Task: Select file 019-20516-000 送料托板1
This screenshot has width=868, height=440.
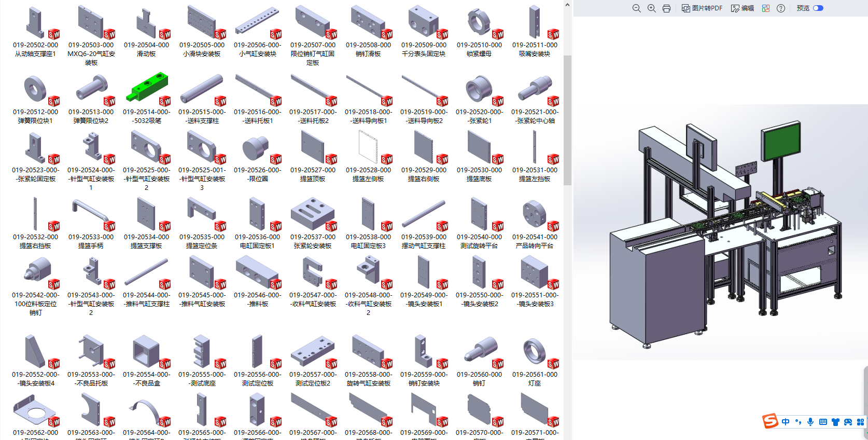Action: pos(258,99)
